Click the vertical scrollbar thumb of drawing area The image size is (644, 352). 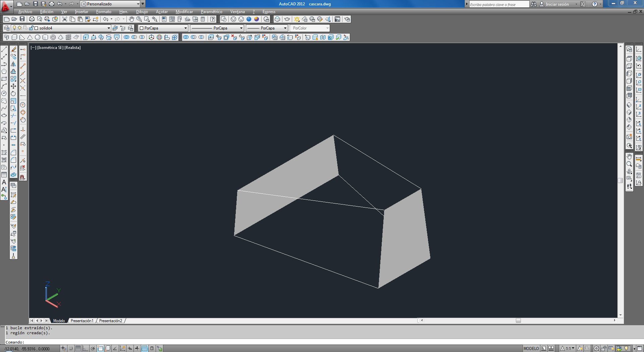[x=620, y=180]
